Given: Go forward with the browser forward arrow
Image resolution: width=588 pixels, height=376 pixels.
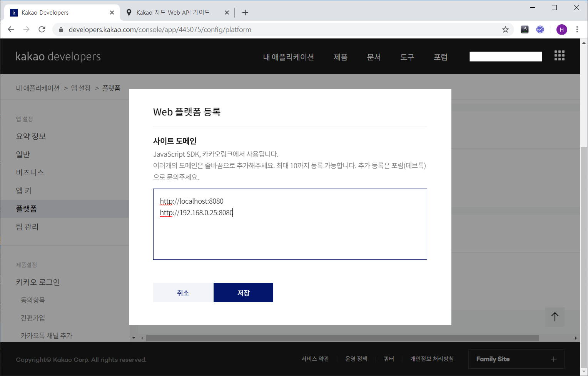Looking at the screenshot, I should 26,30.
